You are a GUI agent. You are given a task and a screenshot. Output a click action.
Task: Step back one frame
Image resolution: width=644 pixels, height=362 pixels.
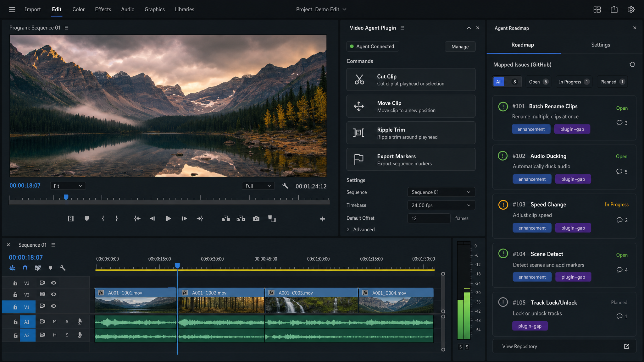pyautogui.click(x=153, y=218)
